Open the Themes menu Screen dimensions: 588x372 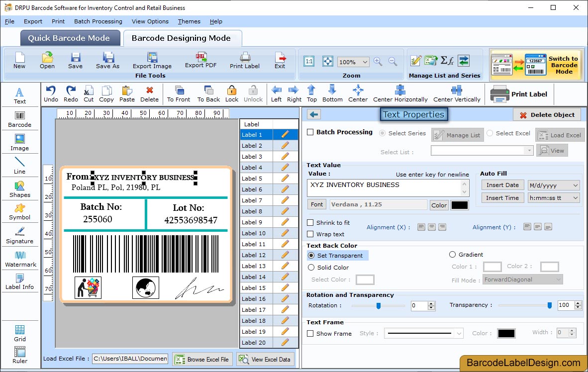coord(189,21)
